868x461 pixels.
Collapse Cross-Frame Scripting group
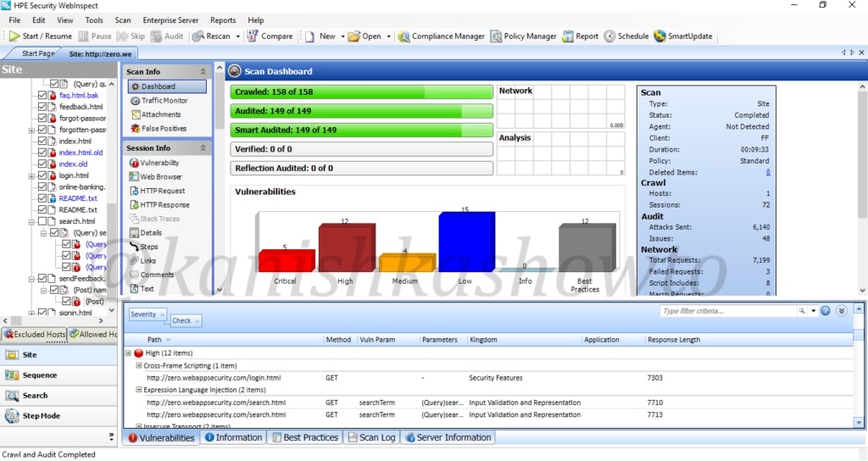139,366
